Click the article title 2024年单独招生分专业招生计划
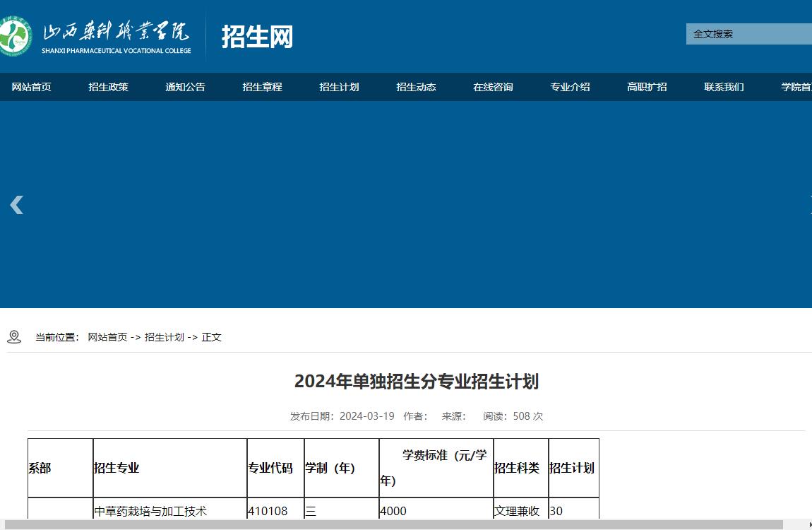 tap(417, 382)
